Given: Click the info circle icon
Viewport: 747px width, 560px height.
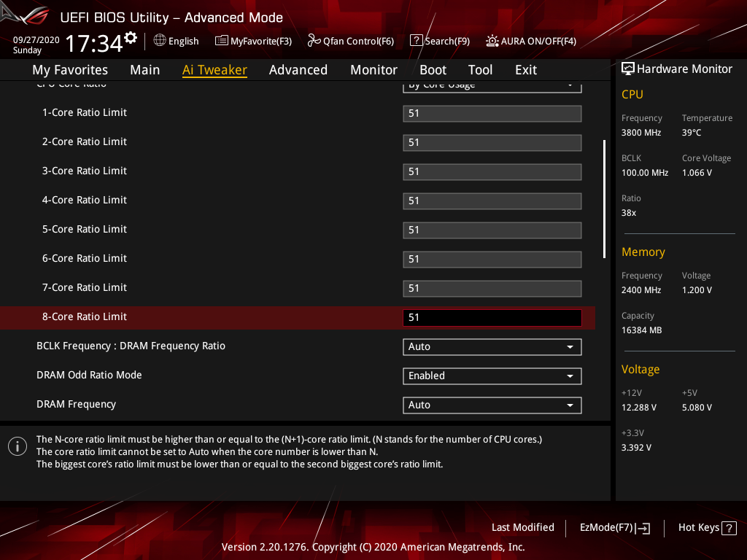Looking at the screenshot, I should [x=18, y=446].
